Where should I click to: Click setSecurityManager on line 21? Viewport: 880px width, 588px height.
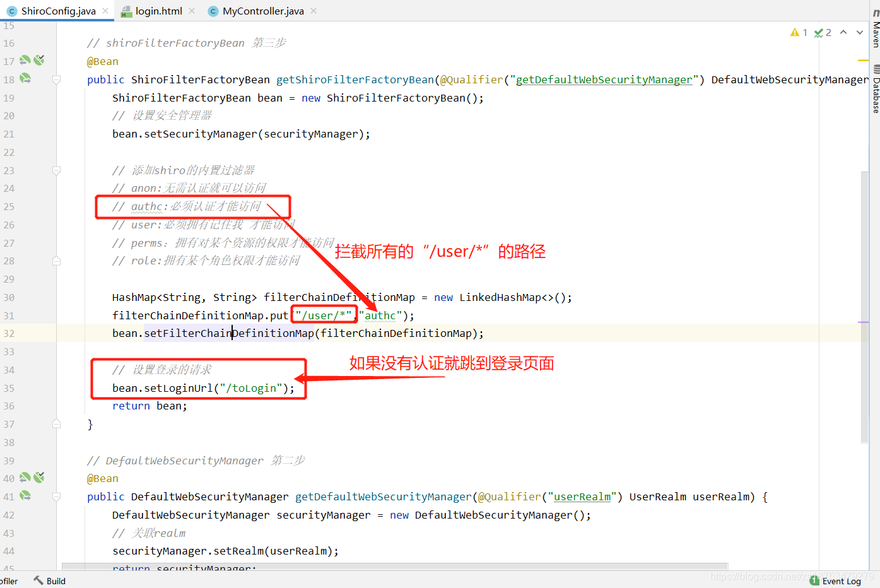(201, 134)
